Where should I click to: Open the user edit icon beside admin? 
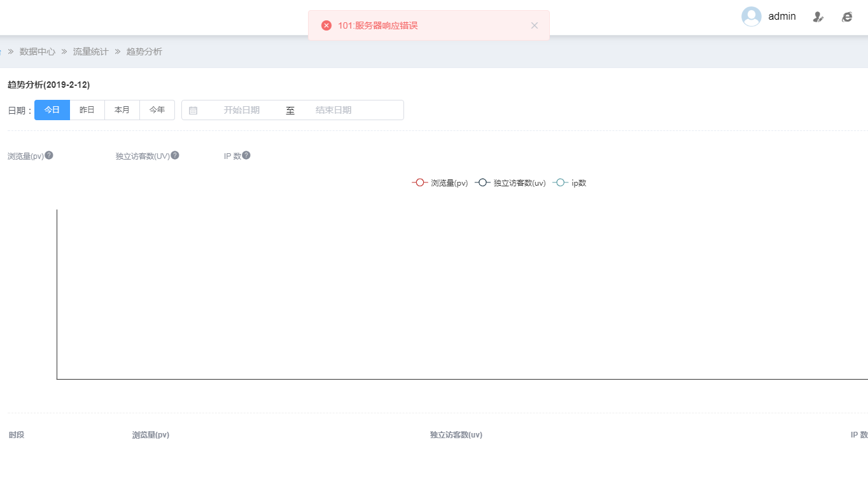click(x=818, y=17)
